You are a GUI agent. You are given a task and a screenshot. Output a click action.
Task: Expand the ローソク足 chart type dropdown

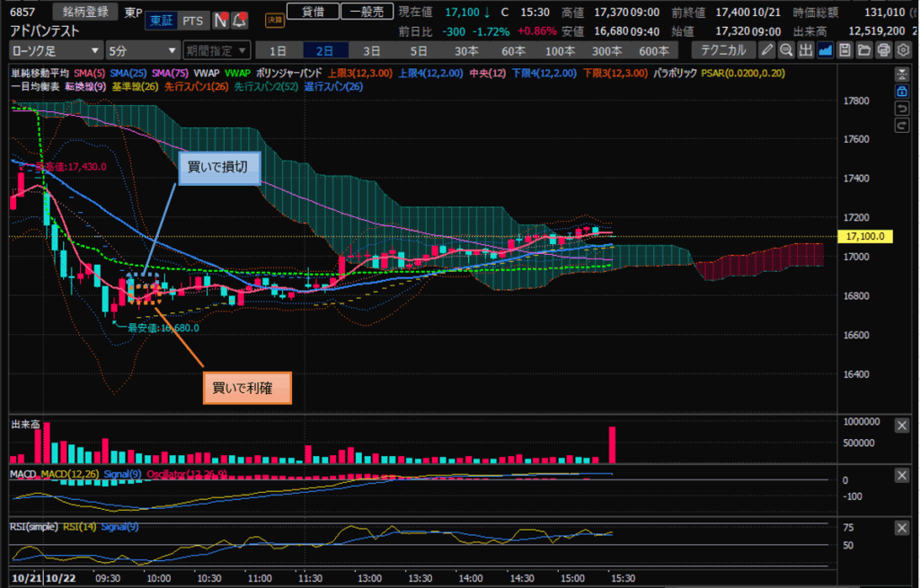tap(55, 49)
